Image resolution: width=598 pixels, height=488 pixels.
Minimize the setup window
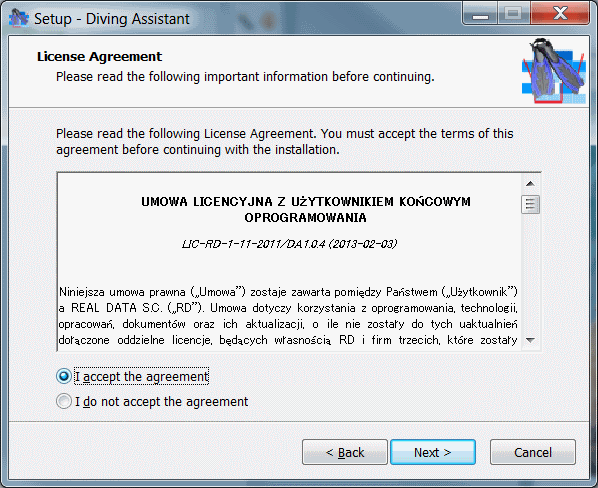(480, 14)
